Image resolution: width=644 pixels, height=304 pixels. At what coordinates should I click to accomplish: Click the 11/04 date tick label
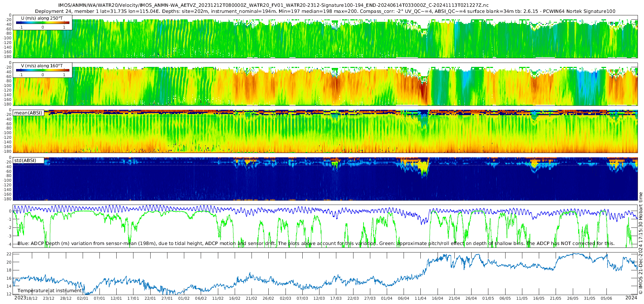(420, 298)
